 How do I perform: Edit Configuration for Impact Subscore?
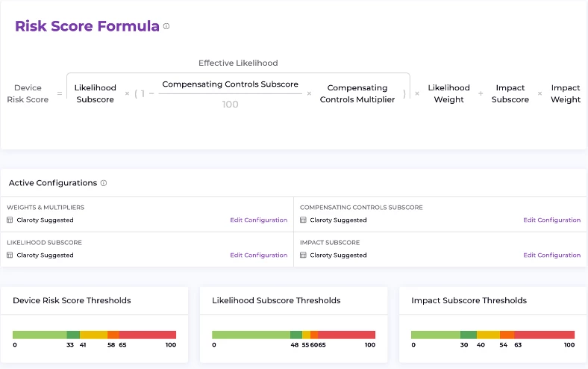pos(551,255)
